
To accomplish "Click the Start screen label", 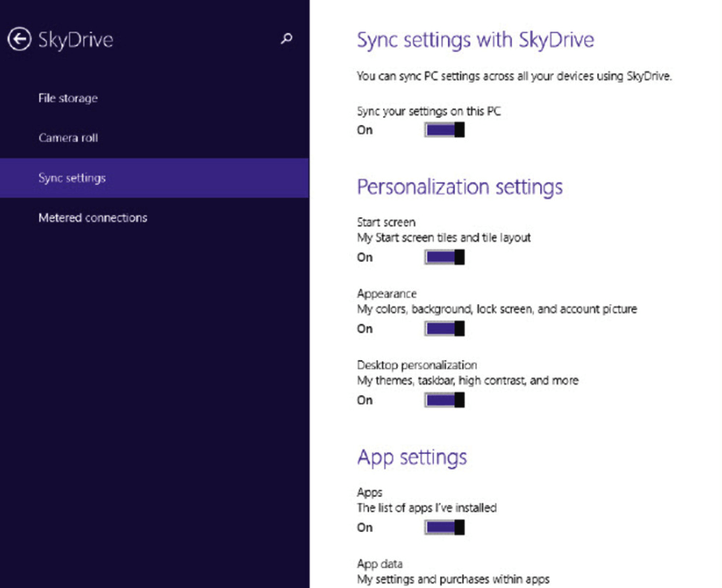I will pos(386,222).
